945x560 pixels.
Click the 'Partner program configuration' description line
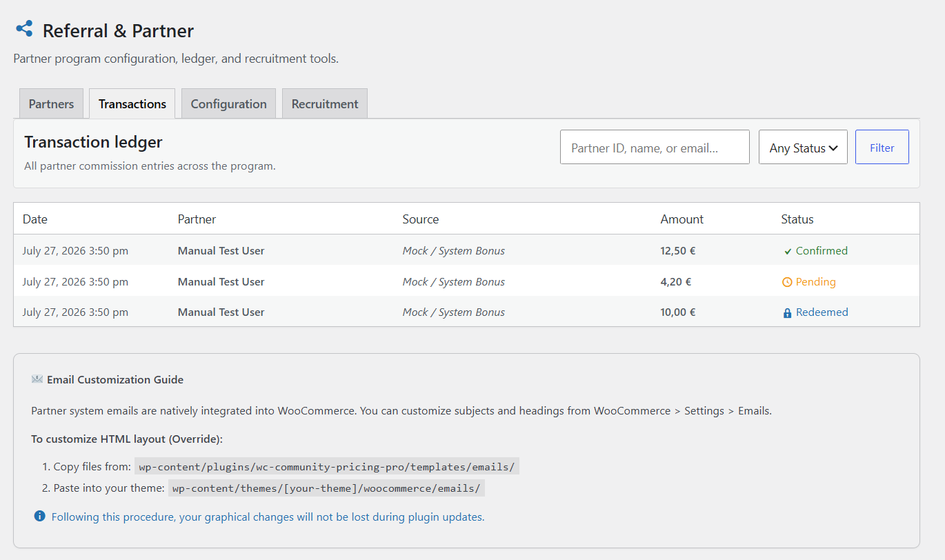tap(176, 59)
